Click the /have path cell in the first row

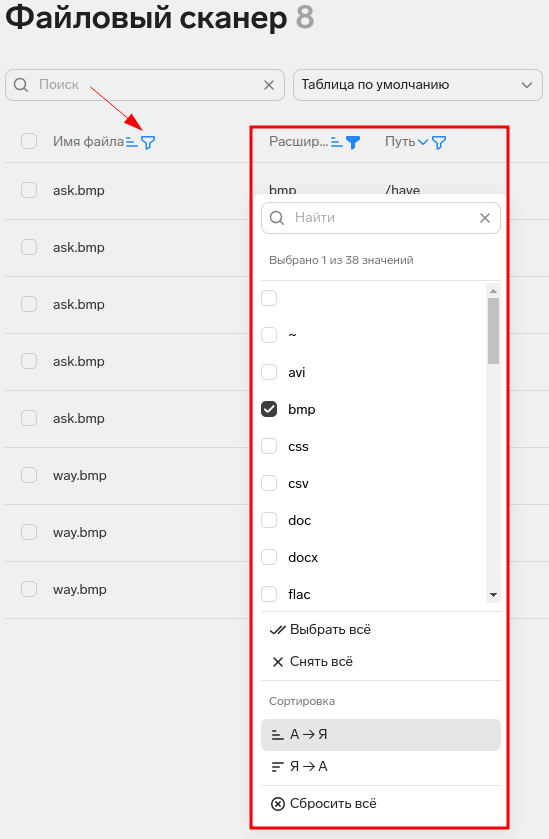click(402, 190)
